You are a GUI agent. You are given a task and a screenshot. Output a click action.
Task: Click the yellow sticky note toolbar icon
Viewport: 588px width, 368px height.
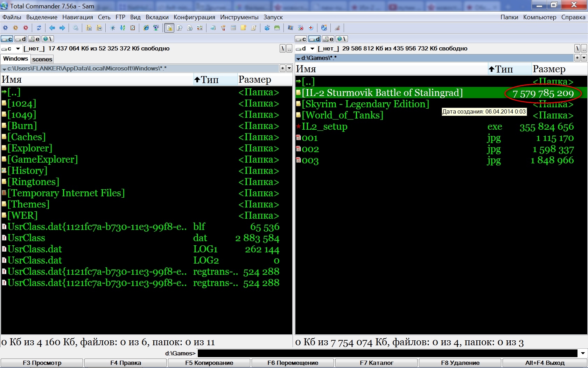(x=243, y=28)
